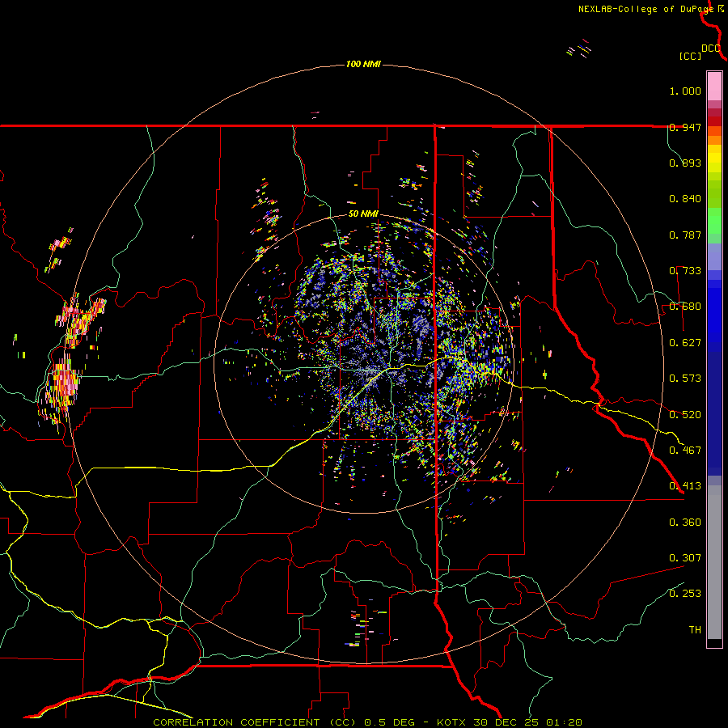This screenshot has height=728, width=728.
Task: Click the 0.733 scale value
Action: pos(685,271)
